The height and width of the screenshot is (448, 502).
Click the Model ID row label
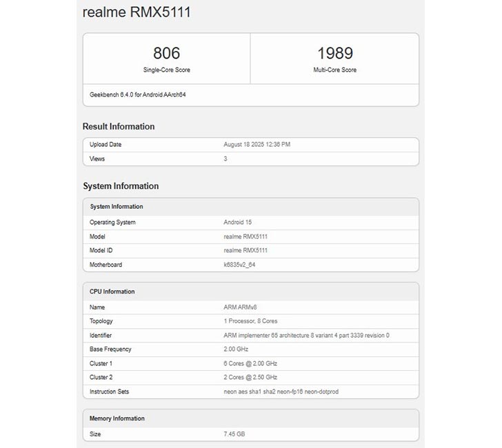click(101, 250)
